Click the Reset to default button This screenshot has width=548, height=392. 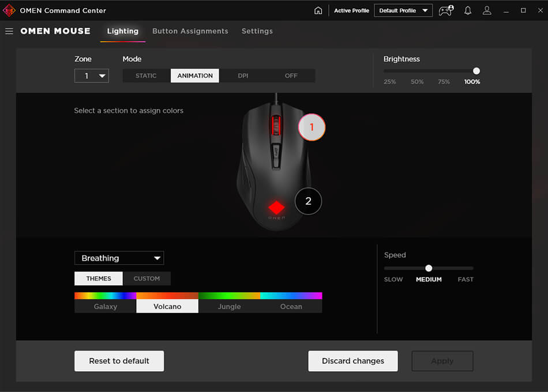(119, 361)
